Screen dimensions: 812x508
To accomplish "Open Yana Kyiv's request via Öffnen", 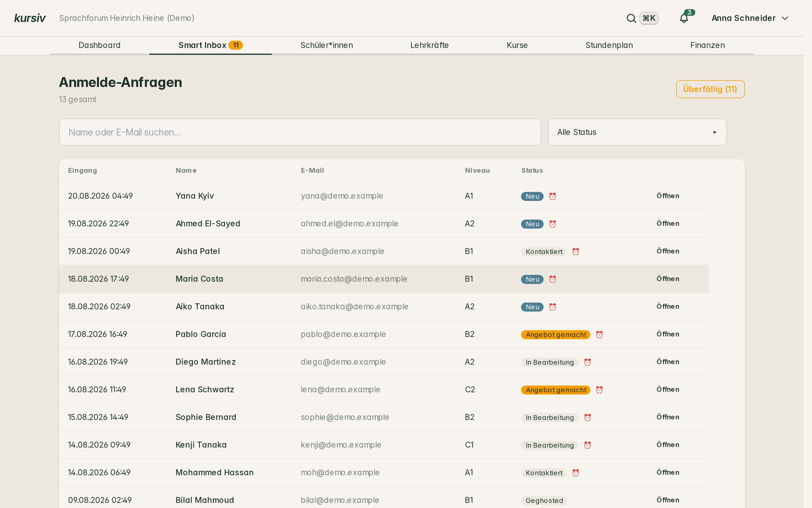I will click(668, 196).
